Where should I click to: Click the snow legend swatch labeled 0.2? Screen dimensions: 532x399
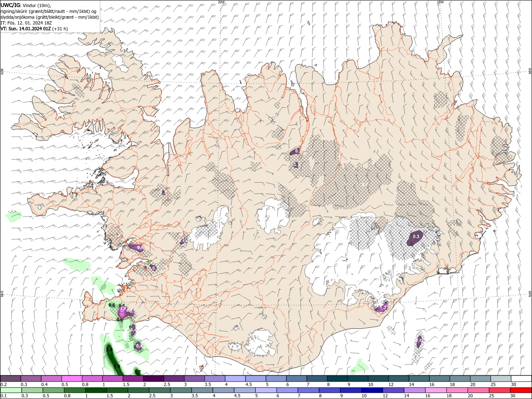[x=10, y=379]
